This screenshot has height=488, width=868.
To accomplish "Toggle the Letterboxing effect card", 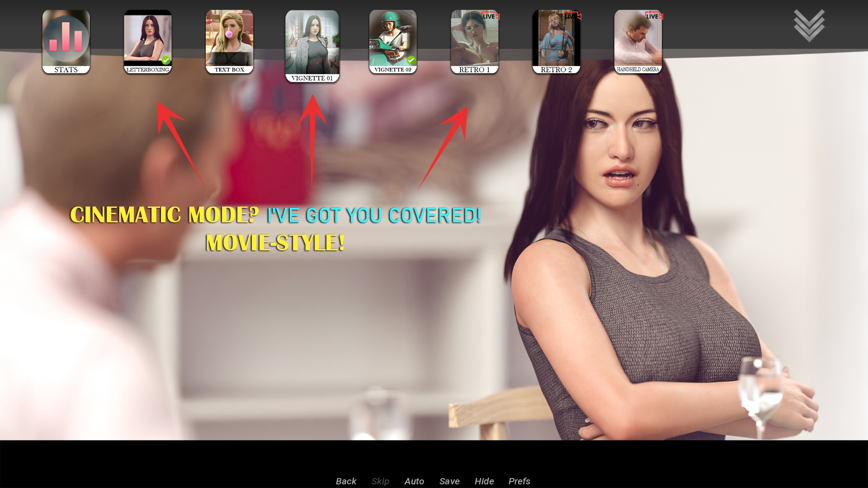I will 148,42.
